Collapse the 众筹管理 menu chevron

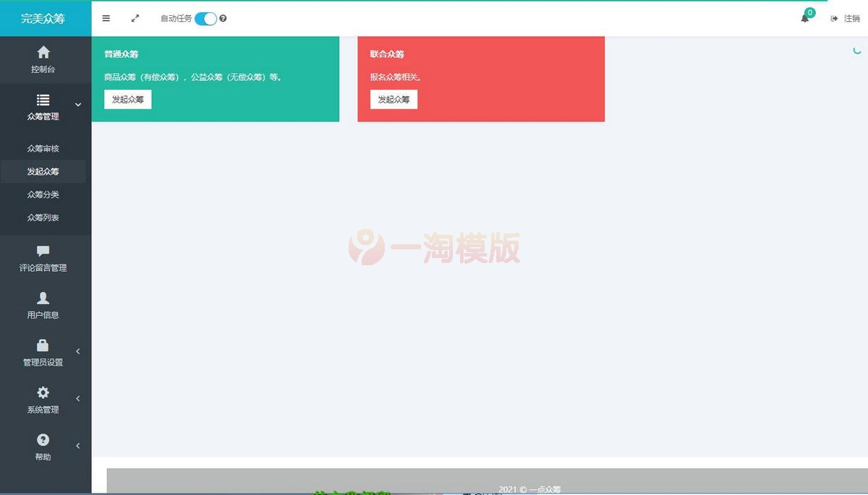click(78, 105)
